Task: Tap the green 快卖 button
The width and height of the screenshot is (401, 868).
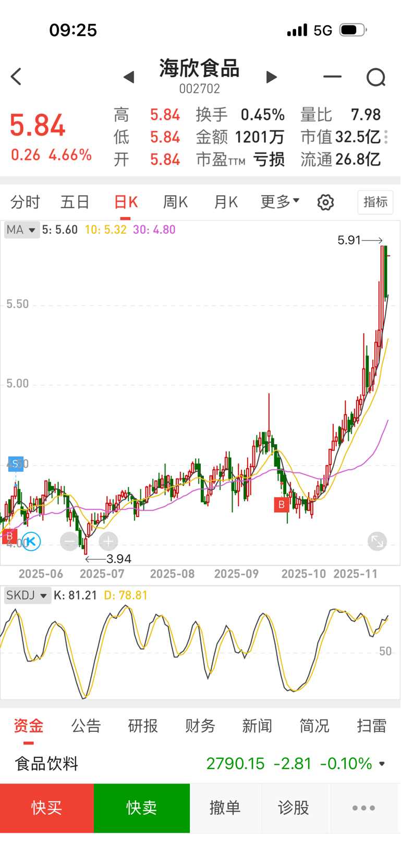Action: tap(142, 808)
